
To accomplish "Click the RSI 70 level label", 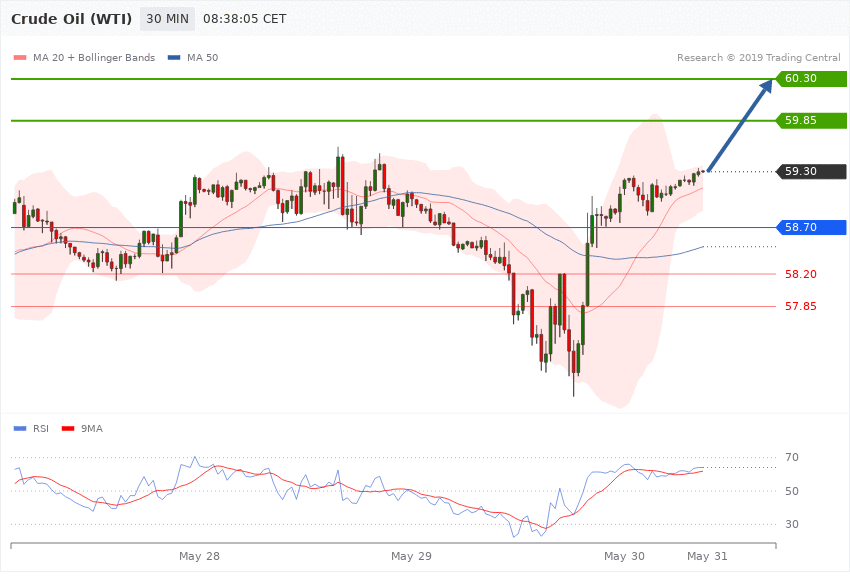I will pyautogui.click(x=791, y=457).
